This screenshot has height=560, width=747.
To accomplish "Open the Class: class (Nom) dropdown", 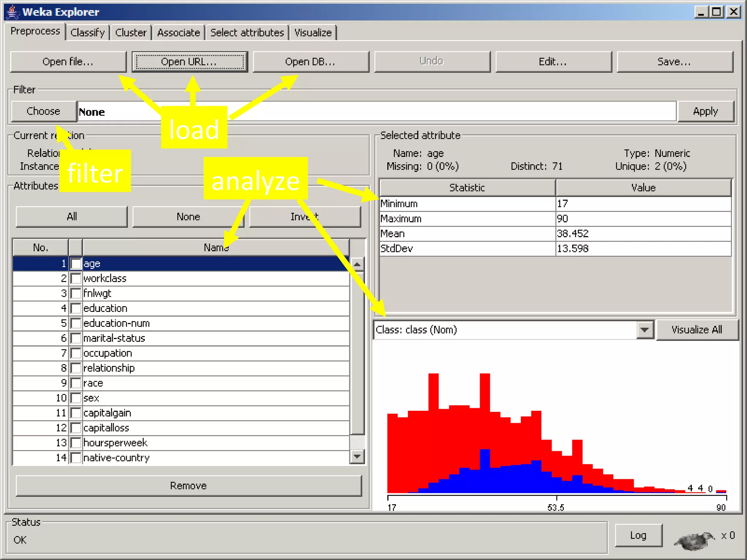I will point(645,330).
